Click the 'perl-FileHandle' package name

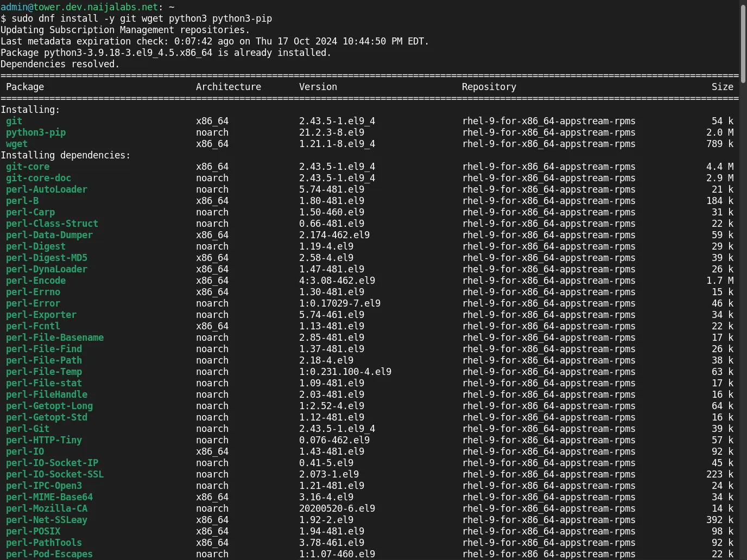pos(47,394)
